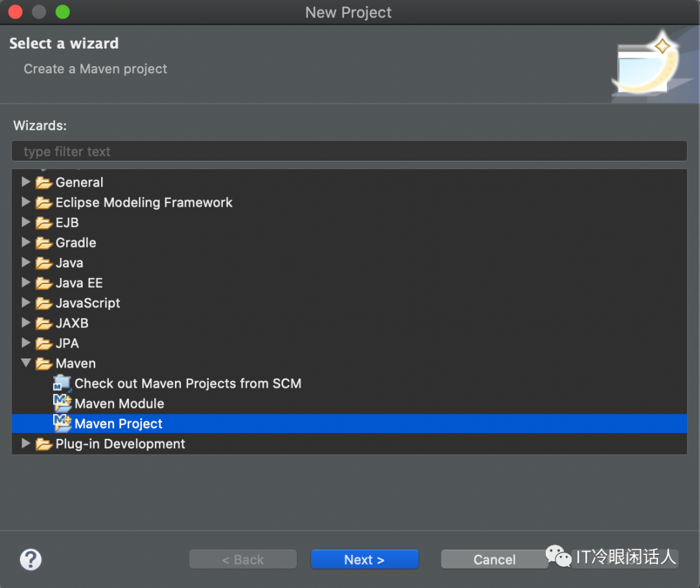Select the JavaScript tree label
The height and width of the screenshot is (588, 700).
88,303
